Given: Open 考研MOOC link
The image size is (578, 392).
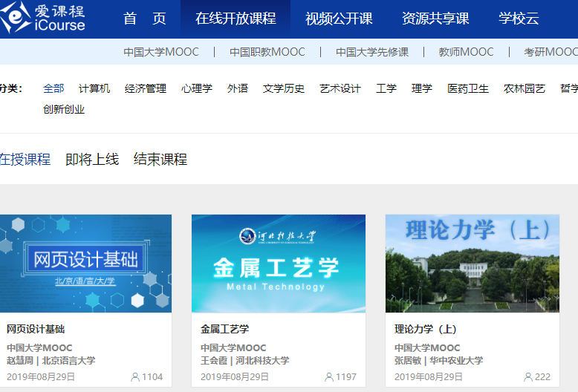Looking at the screenshot, I should pyautogui.click(x=551, y=52).
